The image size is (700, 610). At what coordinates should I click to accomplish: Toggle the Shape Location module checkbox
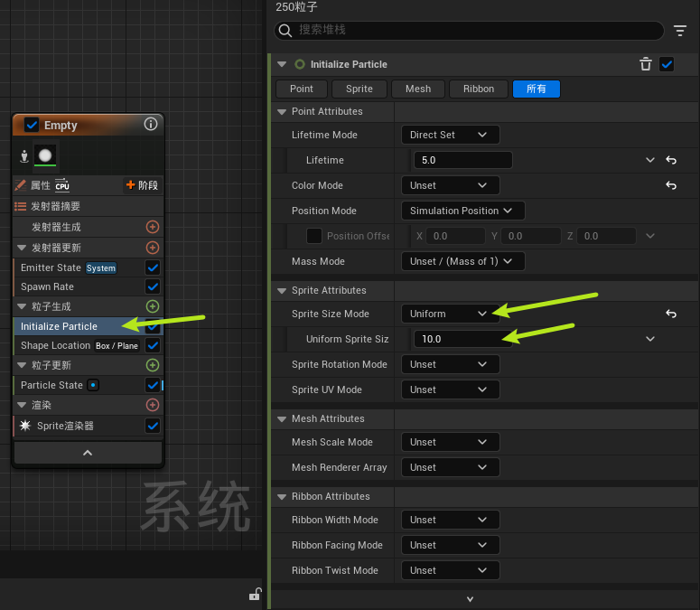(153, 345)
